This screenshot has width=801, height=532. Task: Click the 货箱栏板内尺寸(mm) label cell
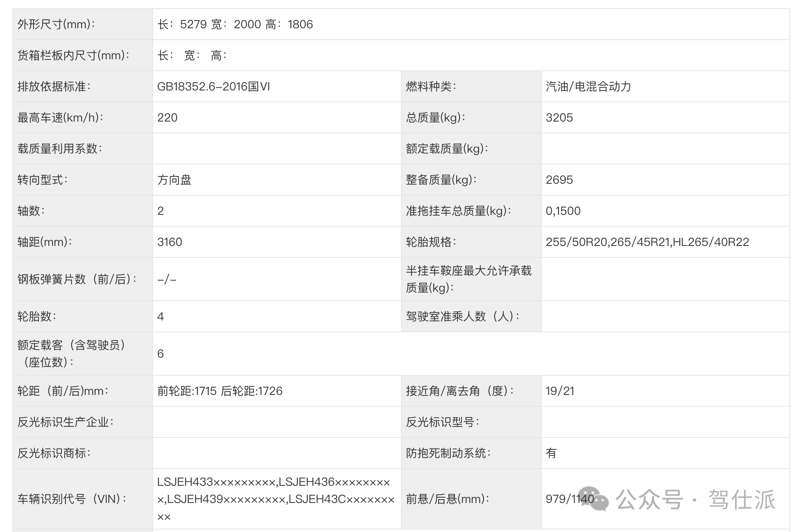pyautogui.click(x=73, y=56)
